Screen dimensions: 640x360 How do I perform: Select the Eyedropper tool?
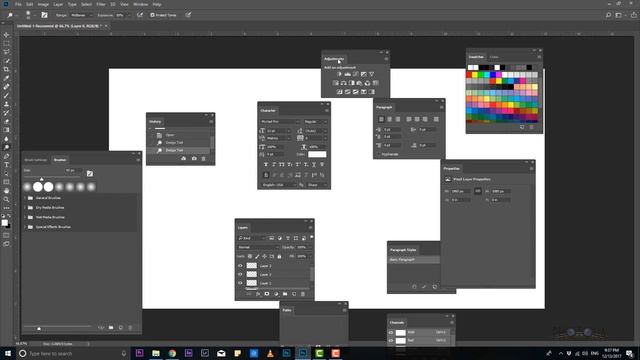[x=7, y=78]
